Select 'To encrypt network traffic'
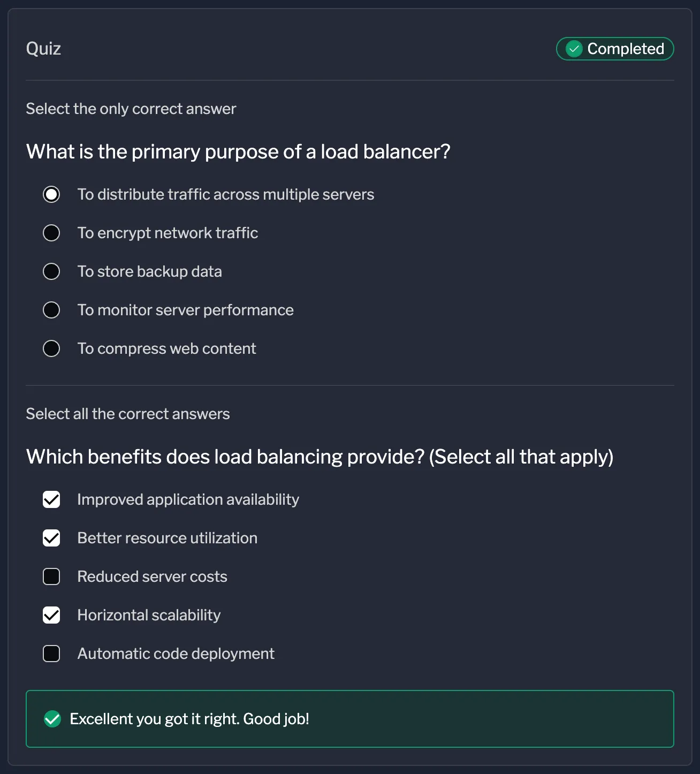Image resolution: width=700 pixels, height=774 pixels. coord(51,233)
